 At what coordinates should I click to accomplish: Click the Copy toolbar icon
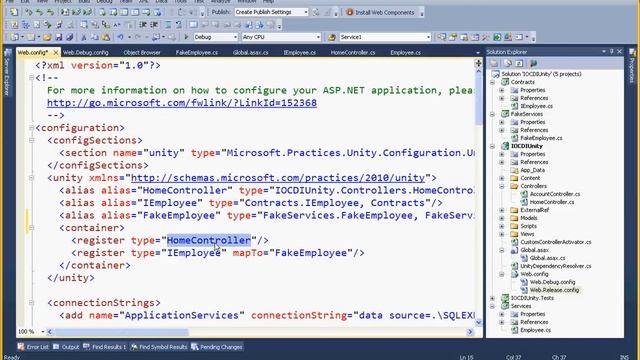(95, 37)
